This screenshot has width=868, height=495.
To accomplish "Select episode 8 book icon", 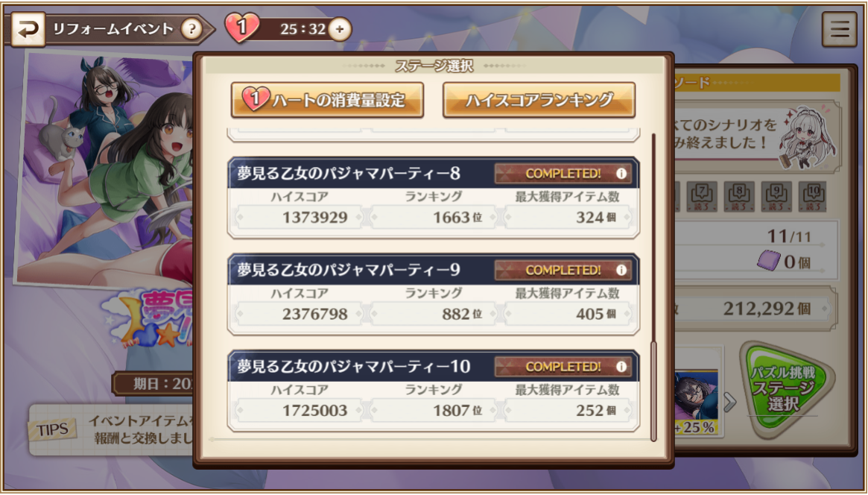I will (738, 196).
